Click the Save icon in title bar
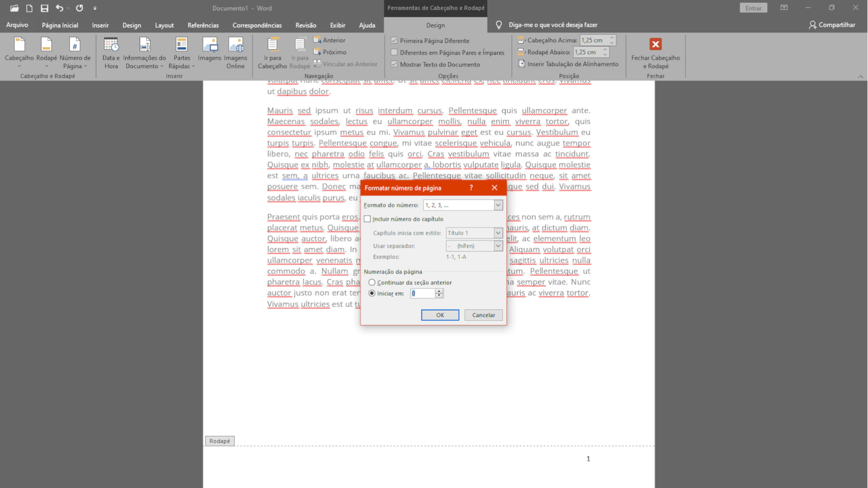Screen dimensions: 868x488 click(x=44, y=8)
